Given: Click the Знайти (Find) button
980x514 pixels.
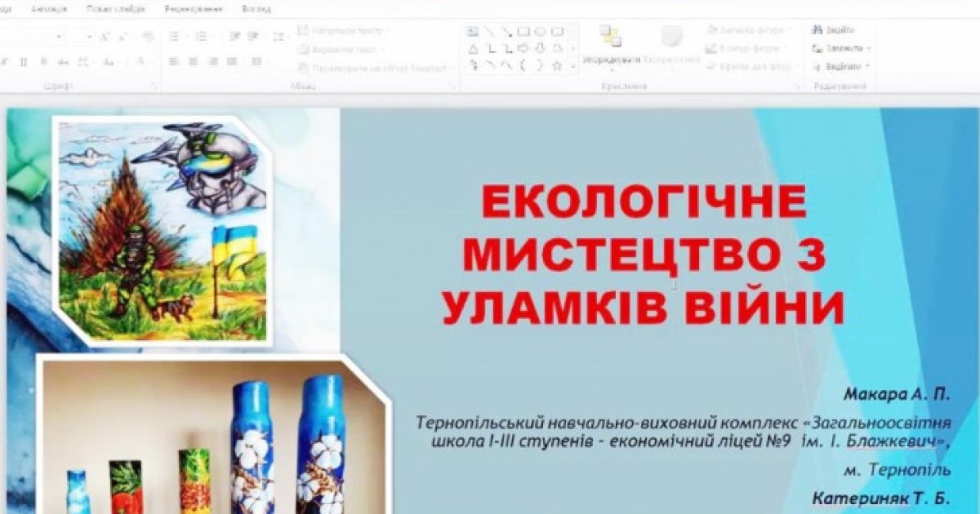Looking at the screenshot, I should (x=835, y=29).
